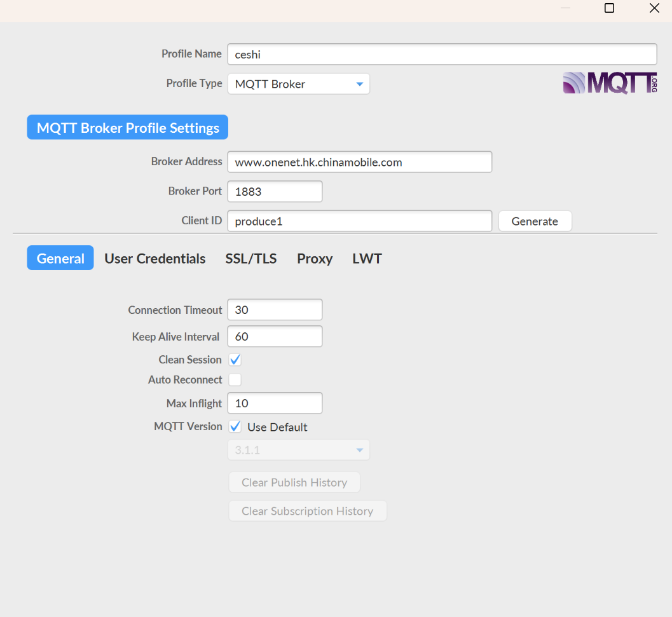Click the Profile Name label
This screenshot has height=617, width=672.
[191, 53]
